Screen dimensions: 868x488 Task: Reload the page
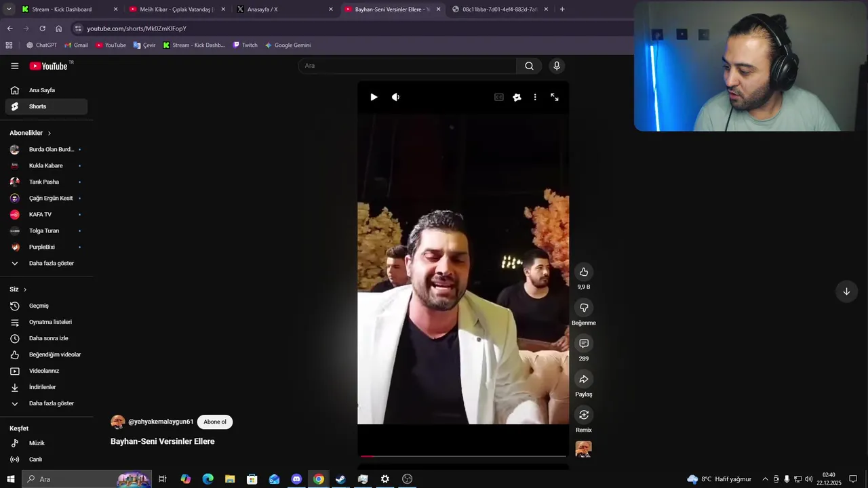point(42,28)
